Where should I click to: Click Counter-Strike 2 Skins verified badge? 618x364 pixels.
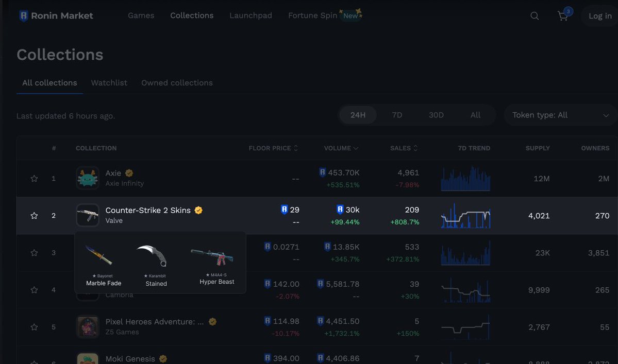coord(198,210)
